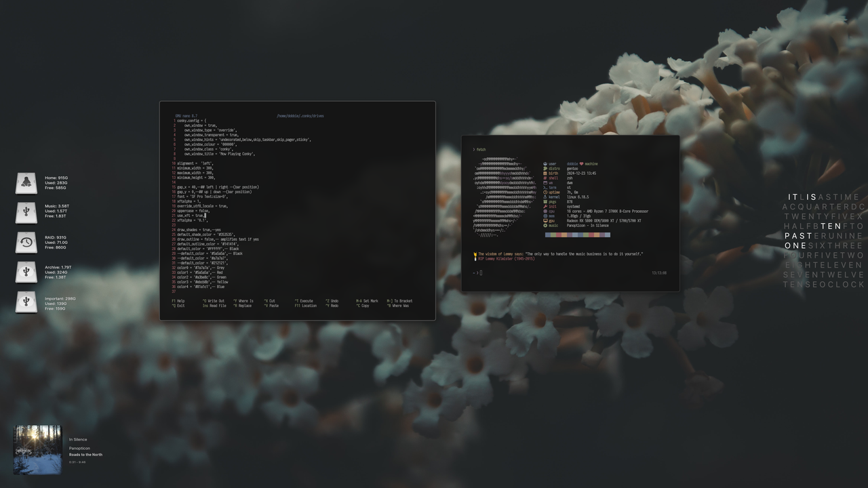
Task: Click the wrench icon next to systemd init
Action: (545, 207)
